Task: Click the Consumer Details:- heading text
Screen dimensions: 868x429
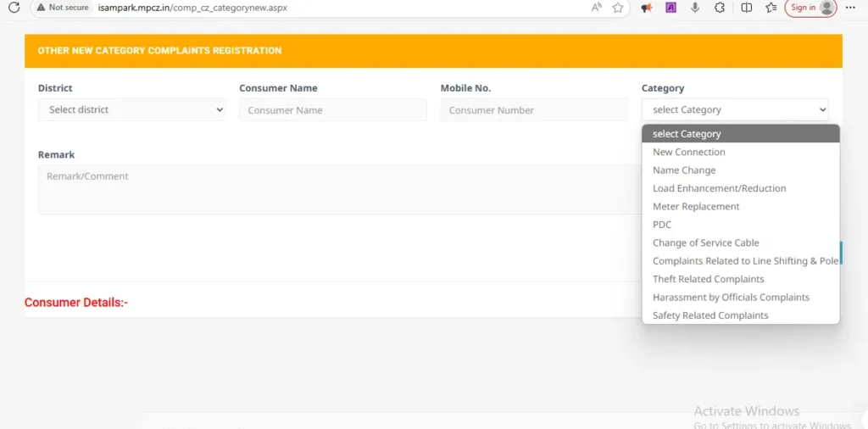Action: [x=76, y=303]
